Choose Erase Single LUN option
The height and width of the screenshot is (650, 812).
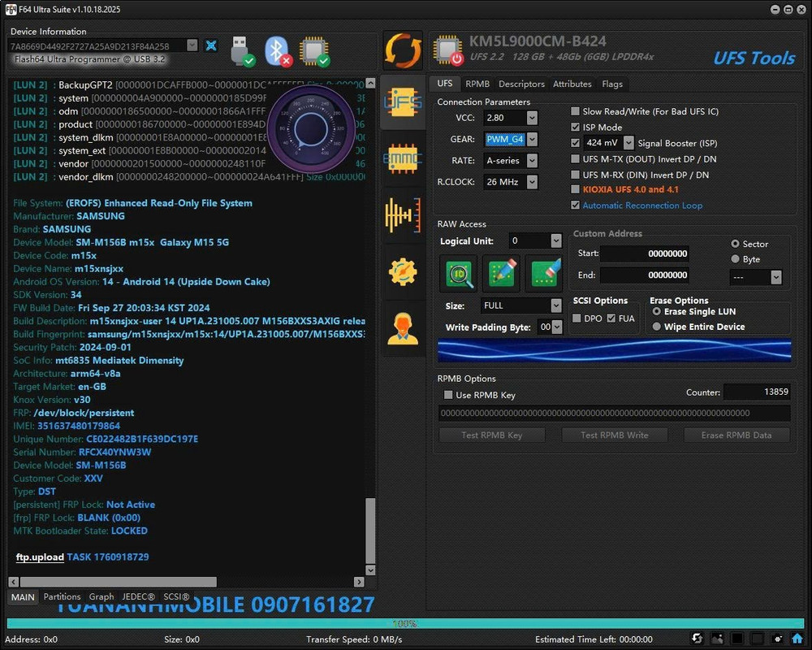coord(657,311)
